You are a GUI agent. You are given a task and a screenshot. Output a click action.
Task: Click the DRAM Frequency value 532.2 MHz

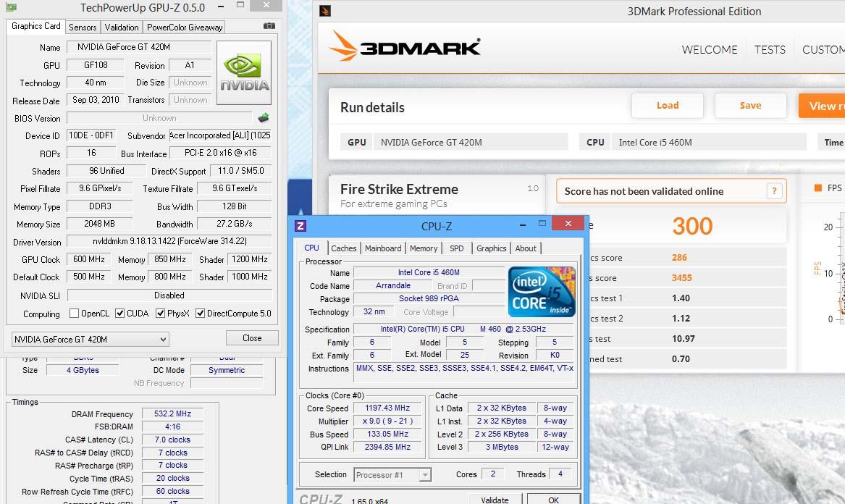point(172,414)
